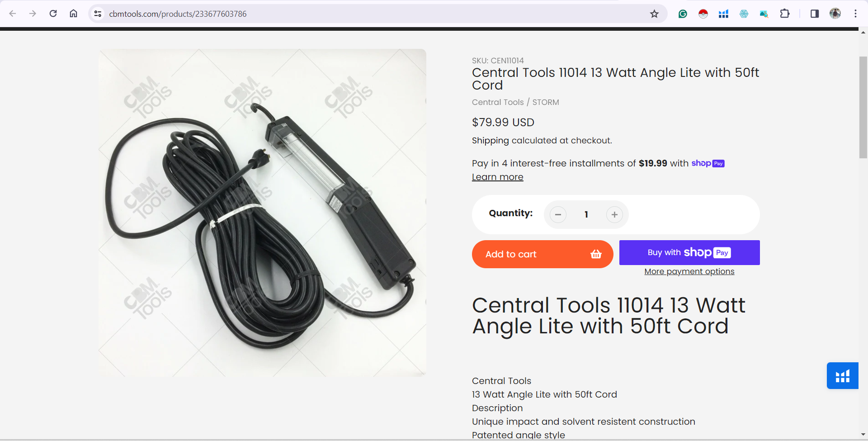Click the address bar URL
This screenshot has width=868, height=441.
[178, 14]
